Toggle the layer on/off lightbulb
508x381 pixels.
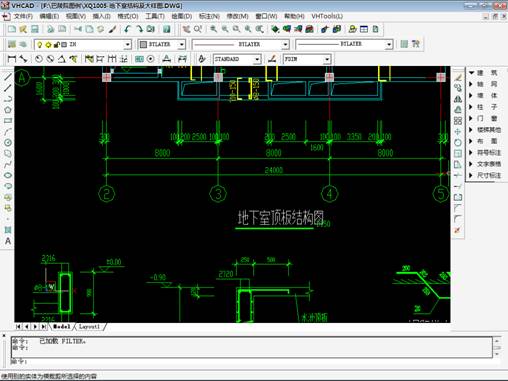coord(40,44)
